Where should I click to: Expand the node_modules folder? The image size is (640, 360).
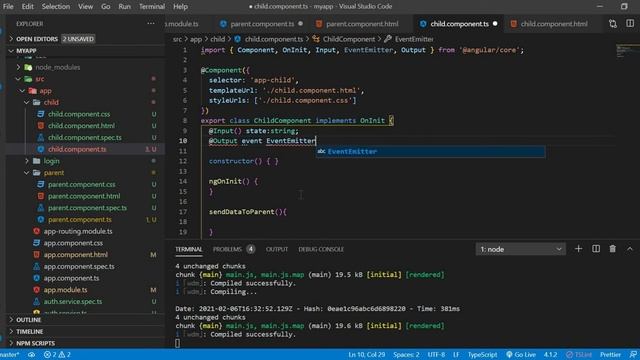click(57, 67)
